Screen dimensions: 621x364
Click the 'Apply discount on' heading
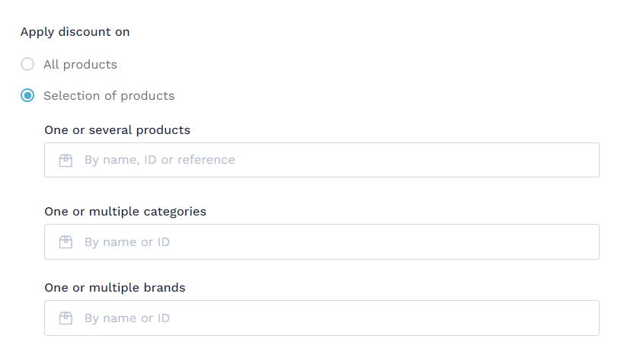coord(75,32)
